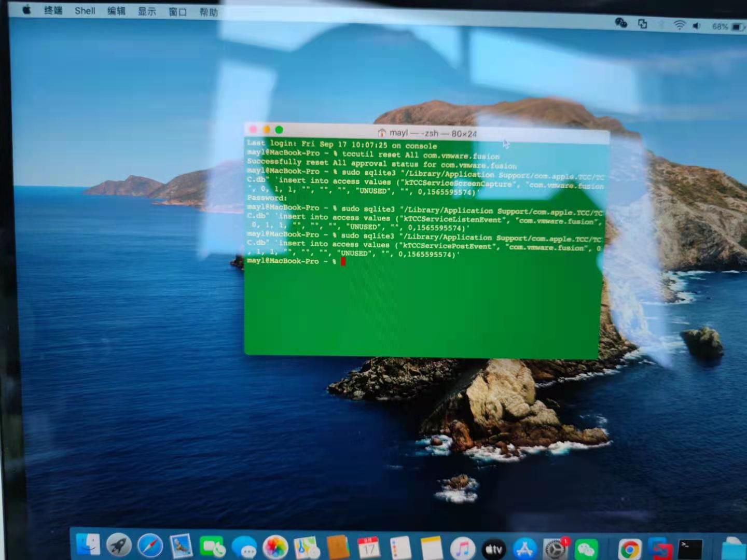This screenshot has width=747, height=560.
Task: Open the yellow Notes icon in the Dock
Action: coord(432,549)
